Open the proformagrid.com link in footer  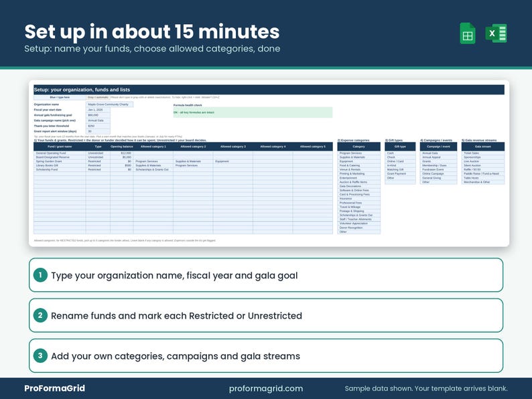pyautogui.click(x=266, y=388)
